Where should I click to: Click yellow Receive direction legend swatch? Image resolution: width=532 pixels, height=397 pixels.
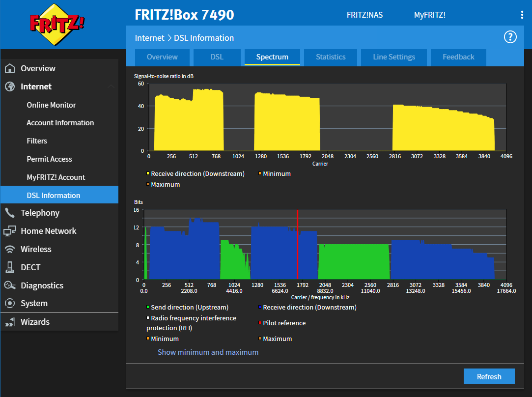click(148, 173)
